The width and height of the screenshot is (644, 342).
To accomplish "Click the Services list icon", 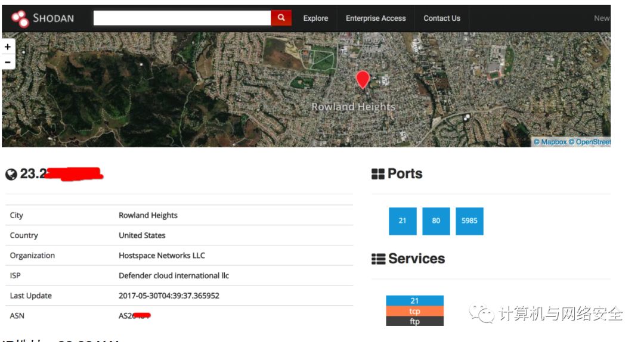I will 378,259.
